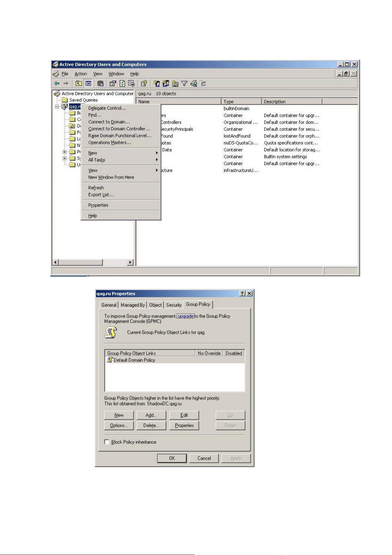Click the Refresh toolbar icon
The width and height of the screenshot is (392, 555).
[x=122, y=84]
